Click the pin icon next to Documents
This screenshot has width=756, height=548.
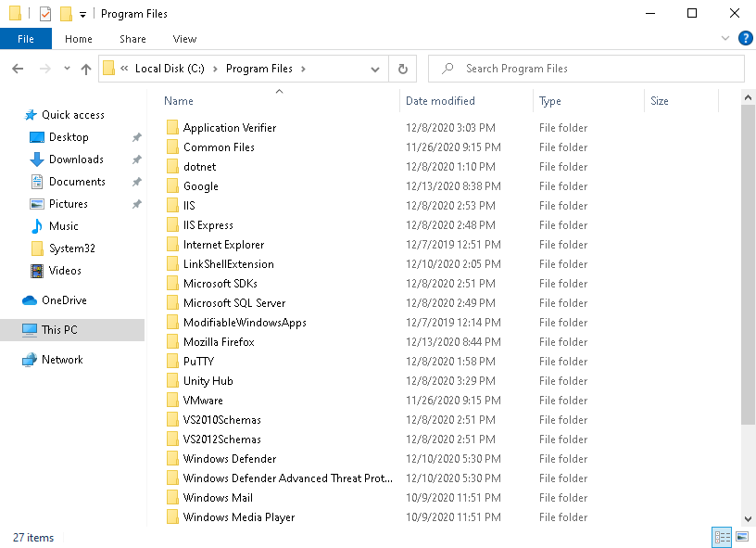click(137, 182)
